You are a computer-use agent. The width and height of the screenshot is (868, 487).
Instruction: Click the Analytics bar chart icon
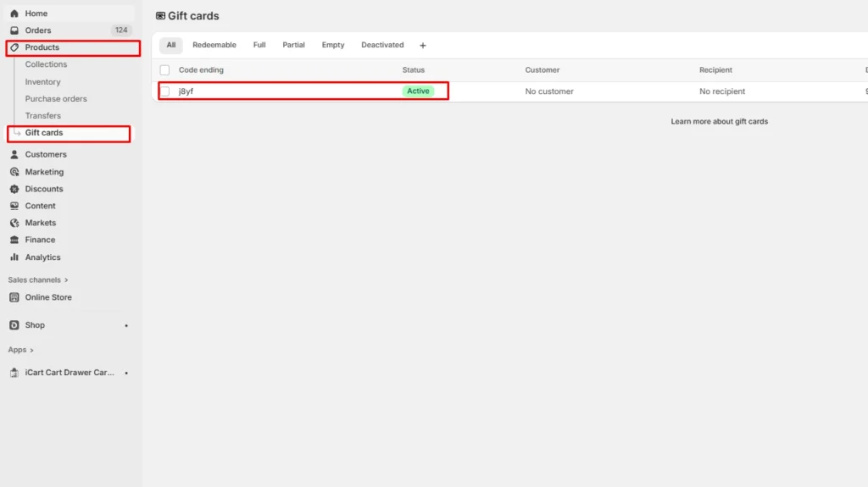(14, 257)
